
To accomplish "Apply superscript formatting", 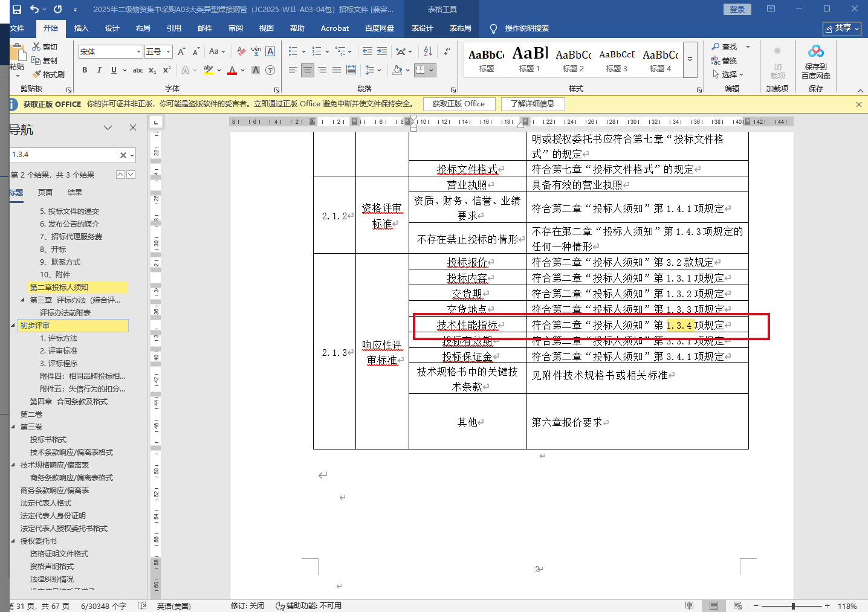I will pos(167,70).
